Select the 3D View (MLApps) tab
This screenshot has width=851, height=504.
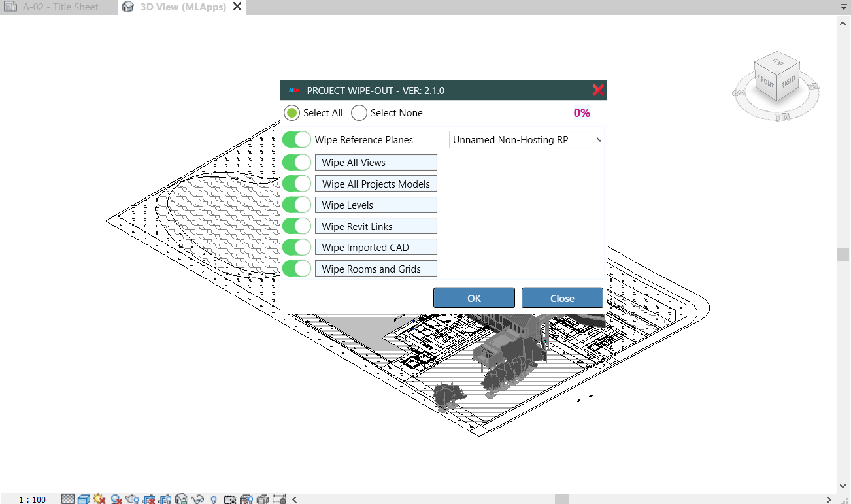pos(183,7)
